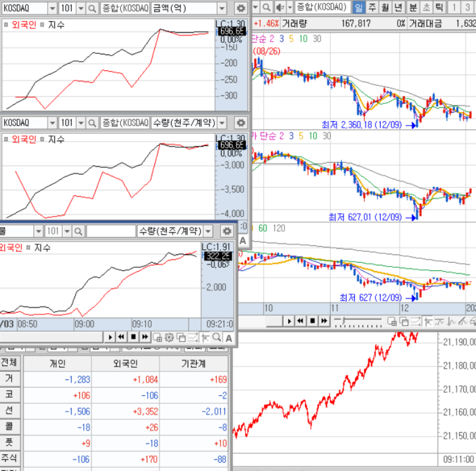Click 콜 call option row button
The width and height of the screenshot is (476, 471).
[10, 426]
